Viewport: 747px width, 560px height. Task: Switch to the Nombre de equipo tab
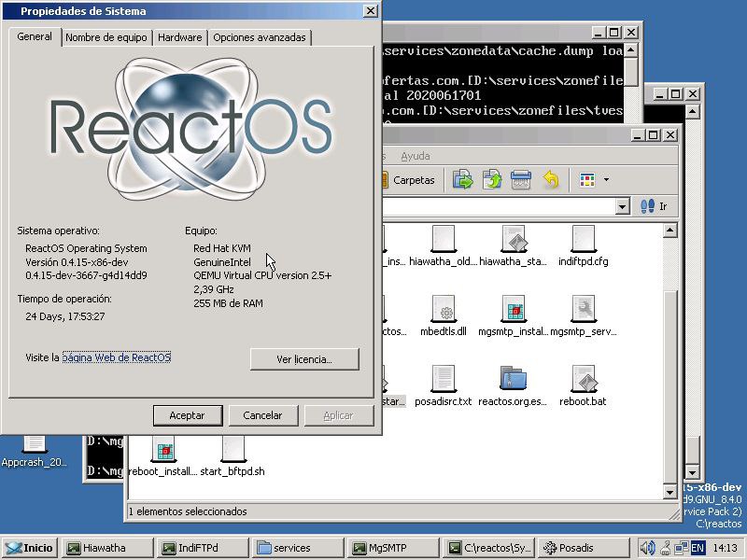pyautogui.click(x=106, y=37)
